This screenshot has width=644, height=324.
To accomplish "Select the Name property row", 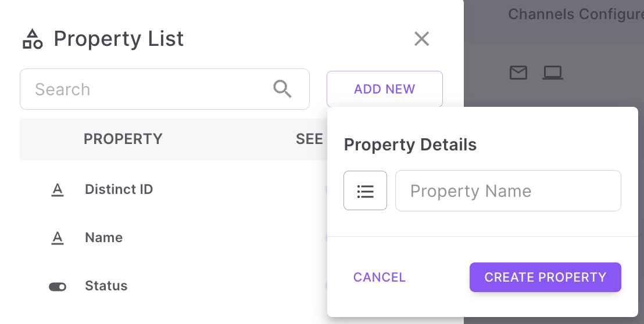I will 103,237.
